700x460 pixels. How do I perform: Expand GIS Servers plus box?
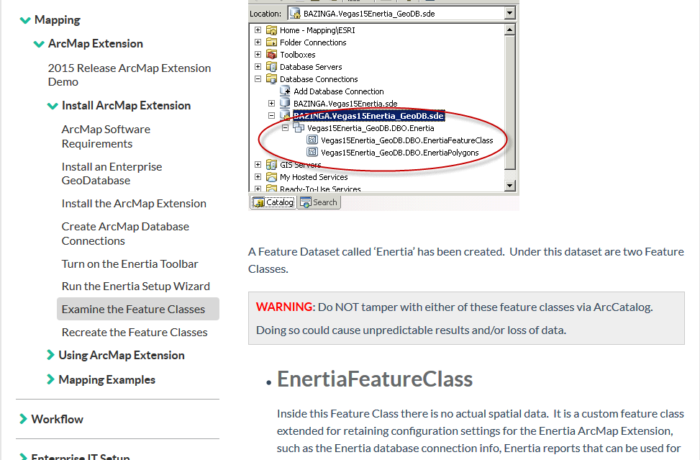point(258,164)
